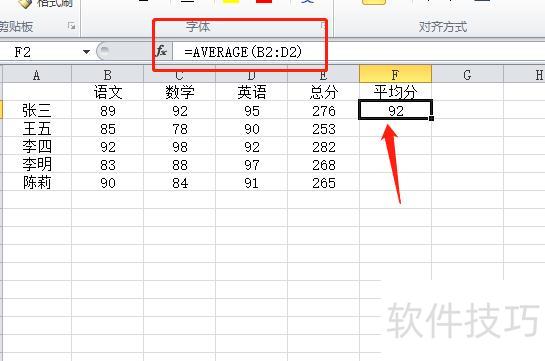
Task: Select the highlighted column F header
Action: (x=395, y=74)
